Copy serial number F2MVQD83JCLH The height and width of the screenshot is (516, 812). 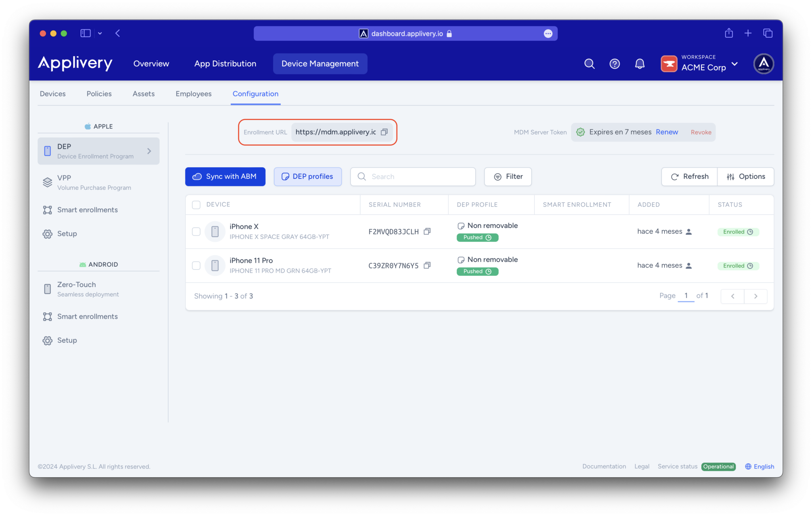427,231
